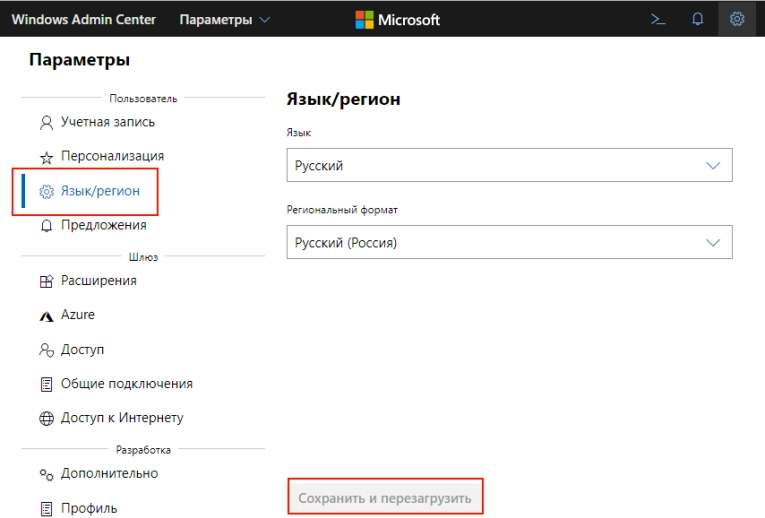Click the Microsoft logo
The height and width of the screenshot is (518, 765).
pyautogui.click(x=398, y=20)
